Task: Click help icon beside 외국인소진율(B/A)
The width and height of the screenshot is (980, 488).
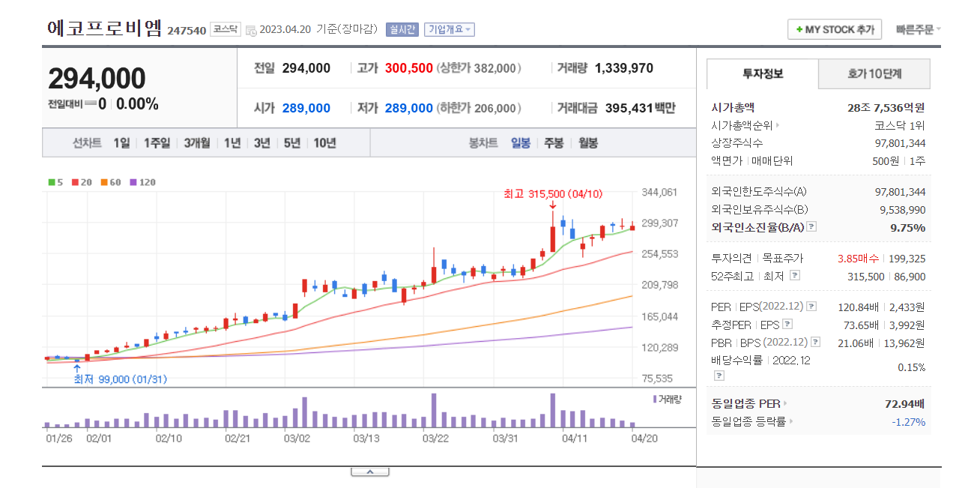Action: [811, 227]
